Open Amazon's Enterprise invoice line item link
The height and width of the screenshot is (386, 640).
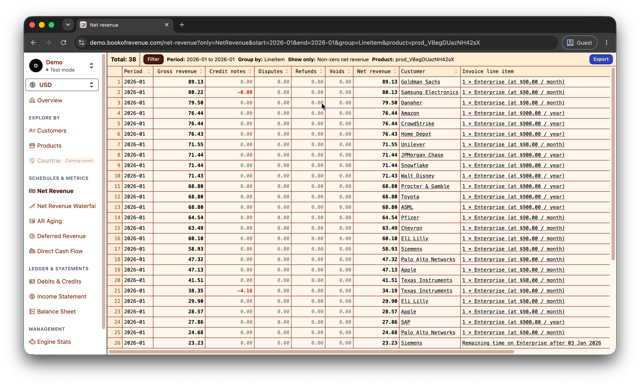click(513, 113)
